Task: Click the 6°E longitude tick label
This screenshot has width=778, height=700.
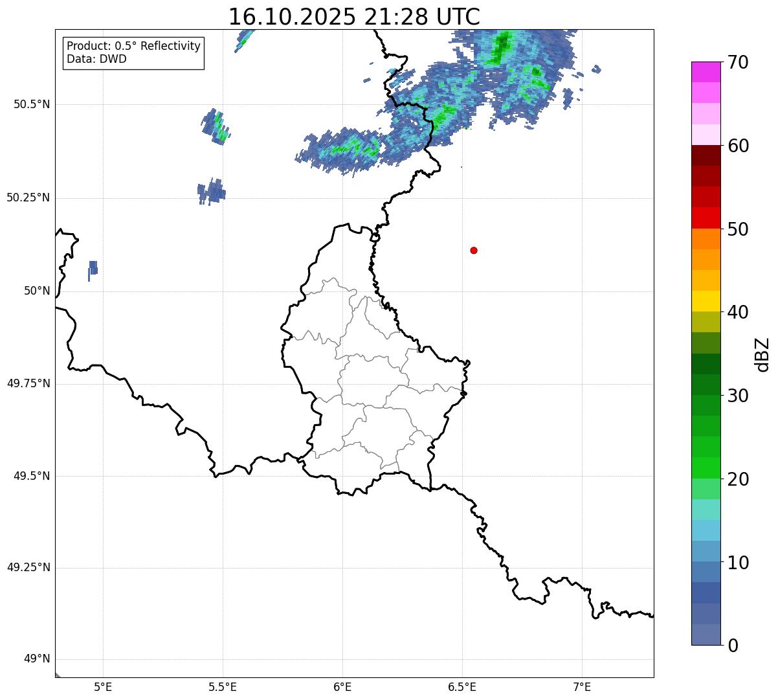Action: coord(342,687)
